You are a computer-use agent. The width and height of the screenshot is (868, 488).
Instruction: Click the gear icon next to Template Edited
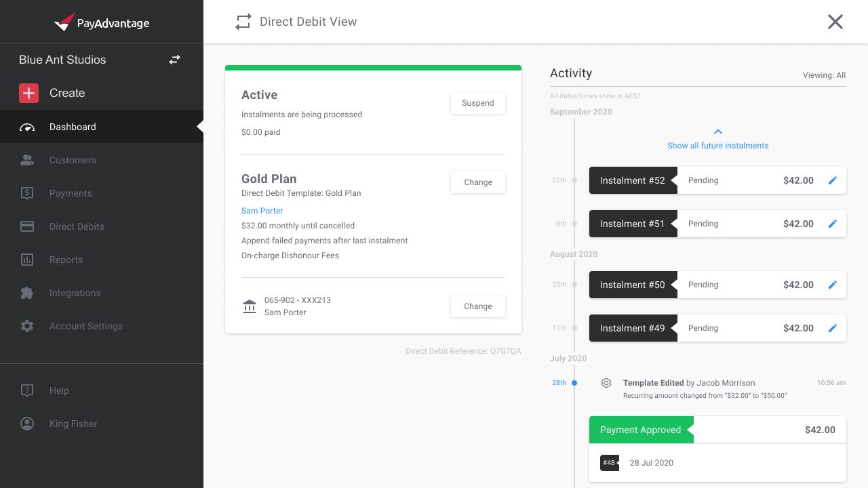[606, 383]
